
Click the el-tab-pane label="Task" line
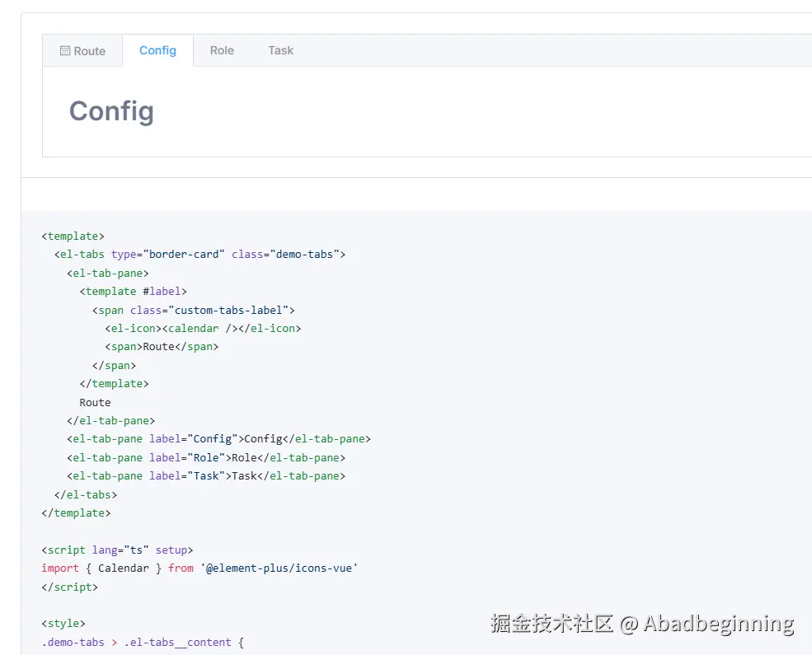point(206,475)
